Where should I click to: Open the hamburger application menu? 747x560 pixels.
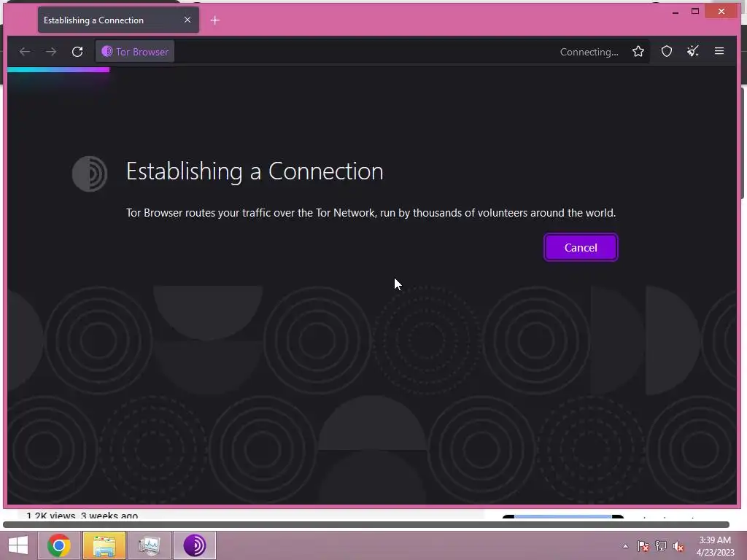(719, 51)
